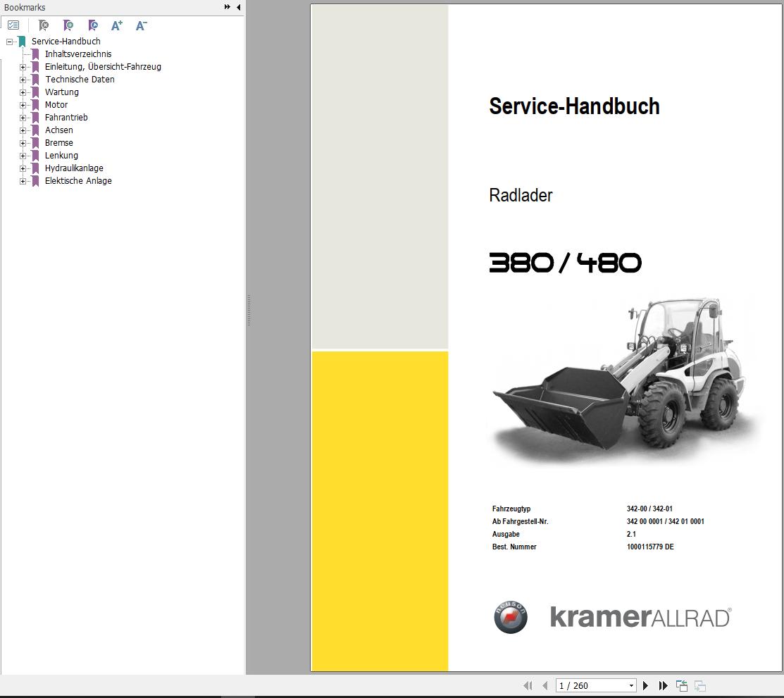This screenshot has width=784, height=698.
Task: Click the bookmark icon beside Achsen
Action: 35,130
